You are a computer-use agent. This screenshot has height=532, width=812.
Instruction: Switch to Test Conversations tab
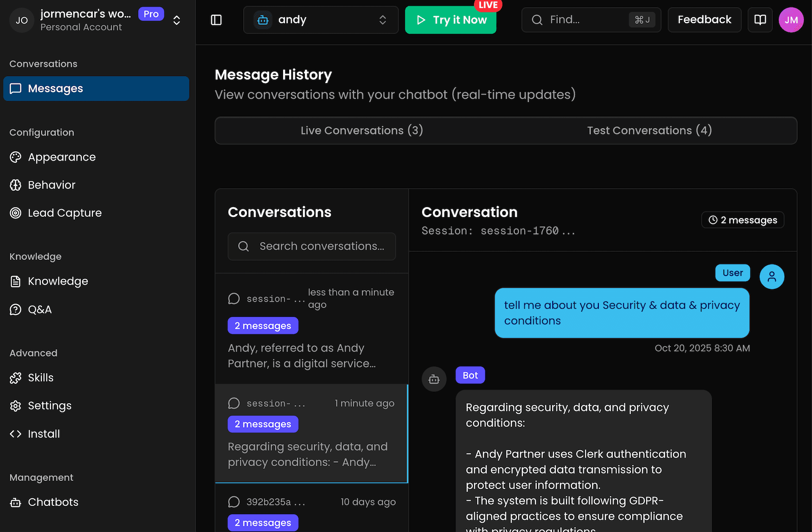[x=649, y=131]
